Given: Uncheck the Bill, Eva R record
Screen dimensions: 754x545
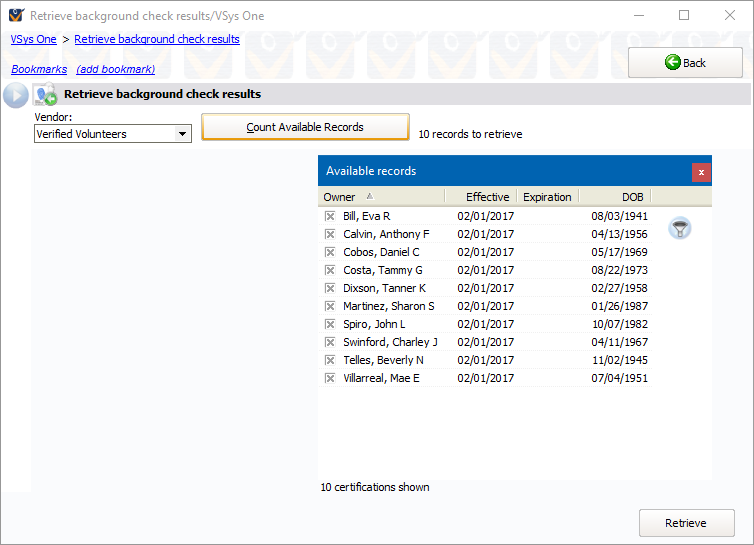Looking at the screenshot, I should (330, 216).
